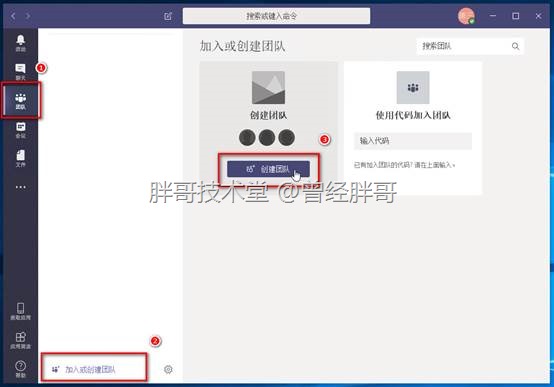This screenshot has width=554, height=387.
Task: Click the search teams magnifier icon
Action: [515, 46]
